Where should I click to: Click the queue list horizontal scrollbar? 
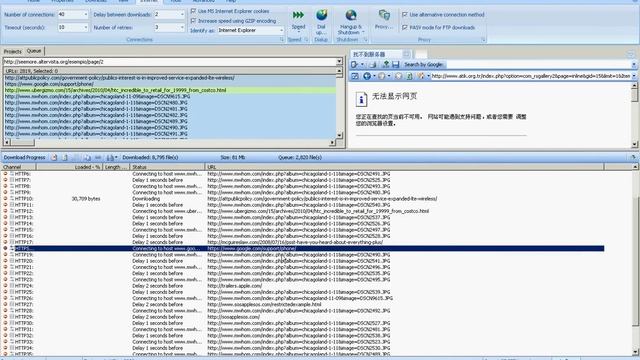point(169,142)
